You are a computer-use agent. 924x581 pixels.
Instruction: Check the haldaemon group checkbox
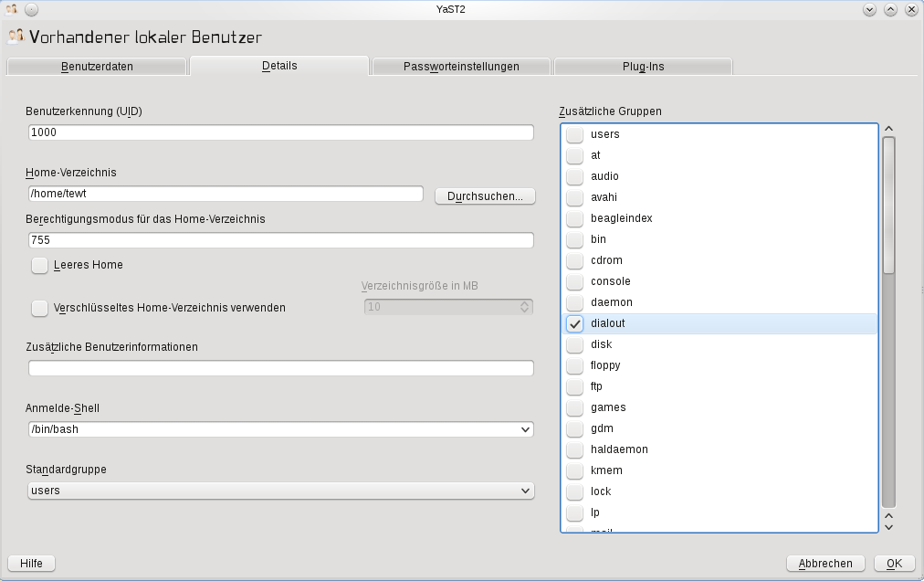click(574, 449)
